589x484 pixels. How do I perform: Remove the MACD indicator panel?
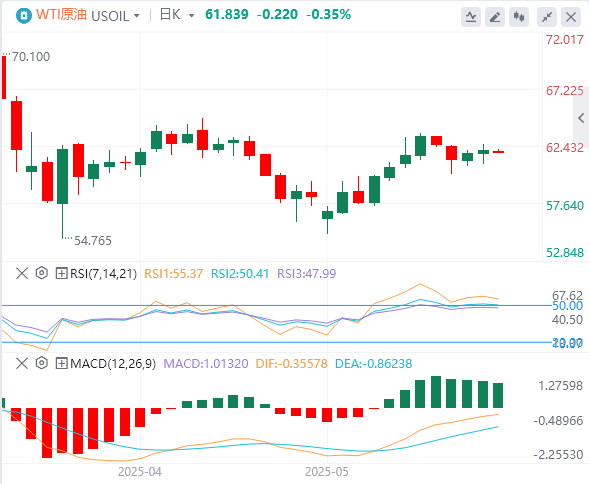click(x=22, y=363)
